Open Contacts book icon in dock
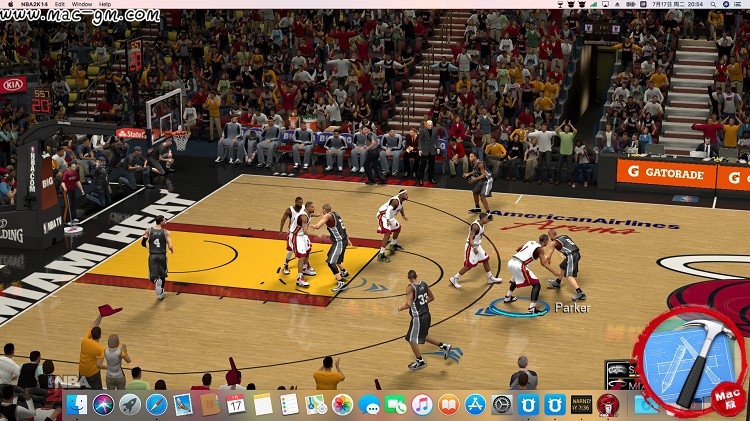This screenshot has height=421, width=750. coord(210,405)
